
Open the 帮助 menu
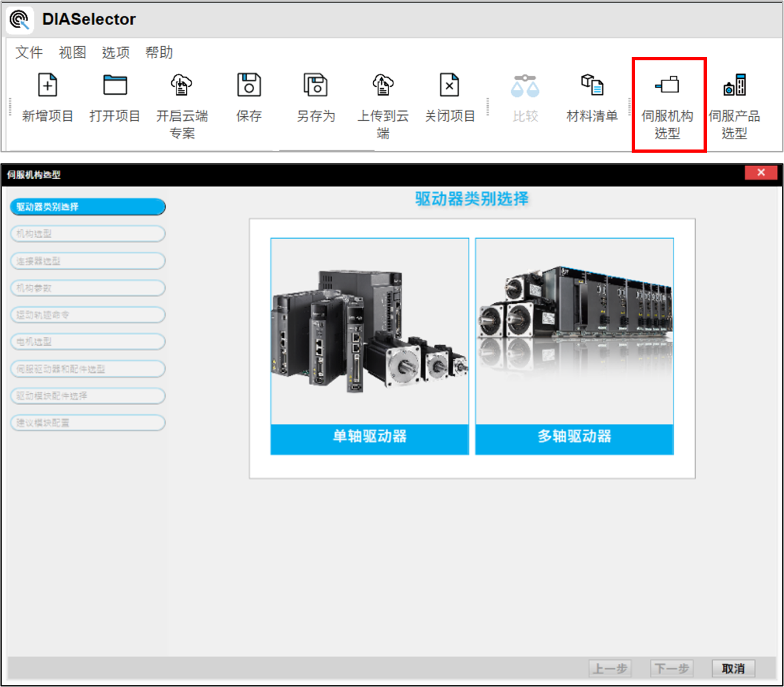coord(159,52)
